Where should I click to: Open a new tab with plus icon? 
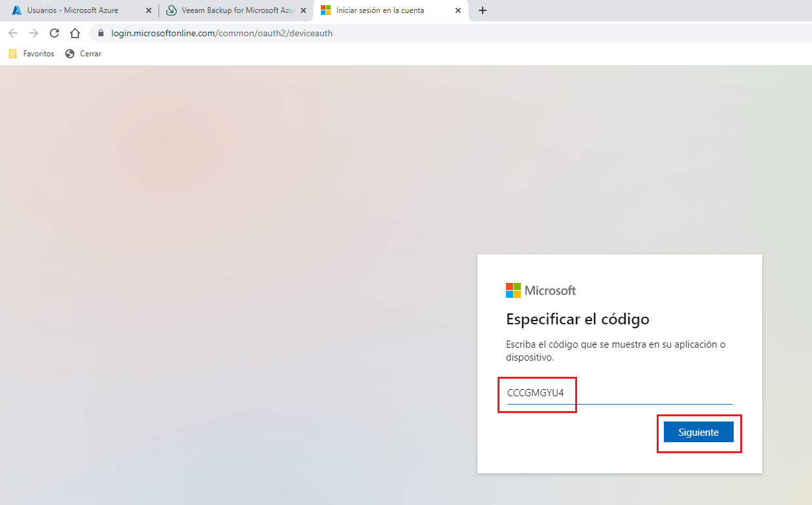[x=482, y=10]
